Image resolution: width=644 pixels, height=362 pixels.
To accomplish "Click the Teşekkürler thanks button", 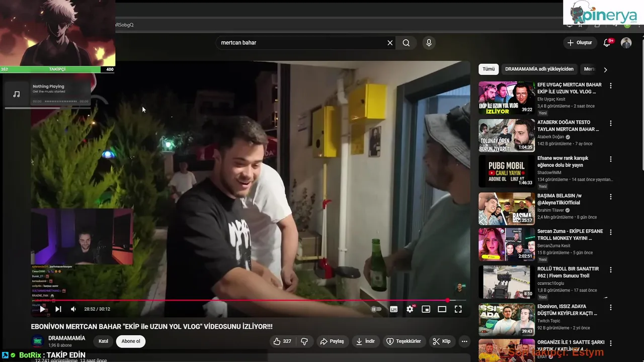I will pos(404,341).
